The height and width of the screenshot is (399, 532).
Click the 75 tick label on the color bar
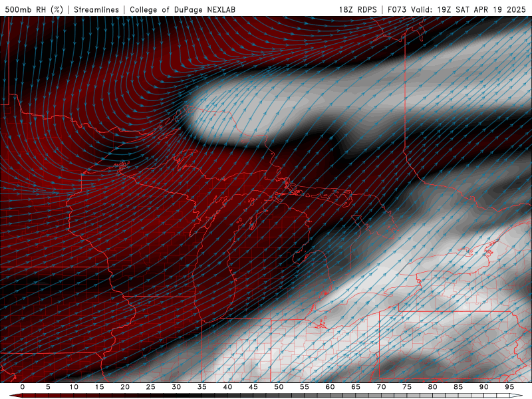click(x=407, y=387)
